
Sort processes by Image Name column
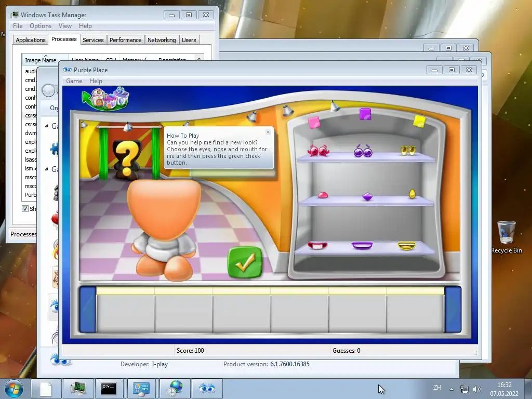pyautogui.click(x=41, y=60)
